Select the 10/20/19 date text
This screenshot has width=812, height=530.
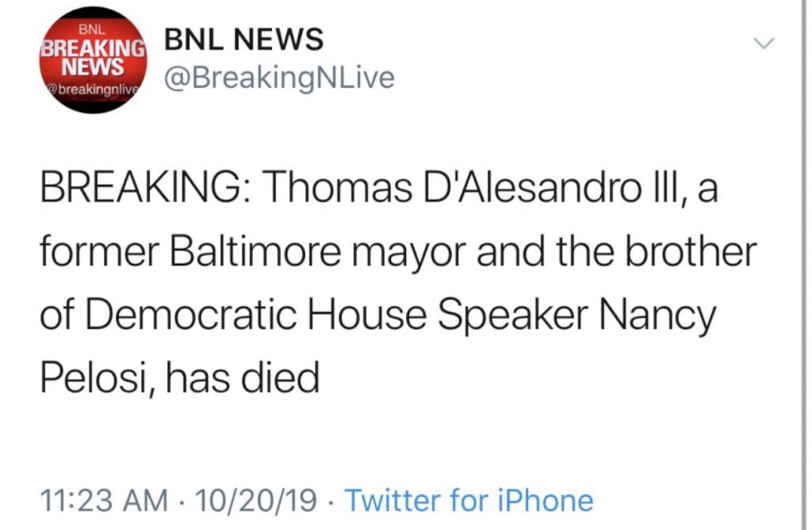255,501
